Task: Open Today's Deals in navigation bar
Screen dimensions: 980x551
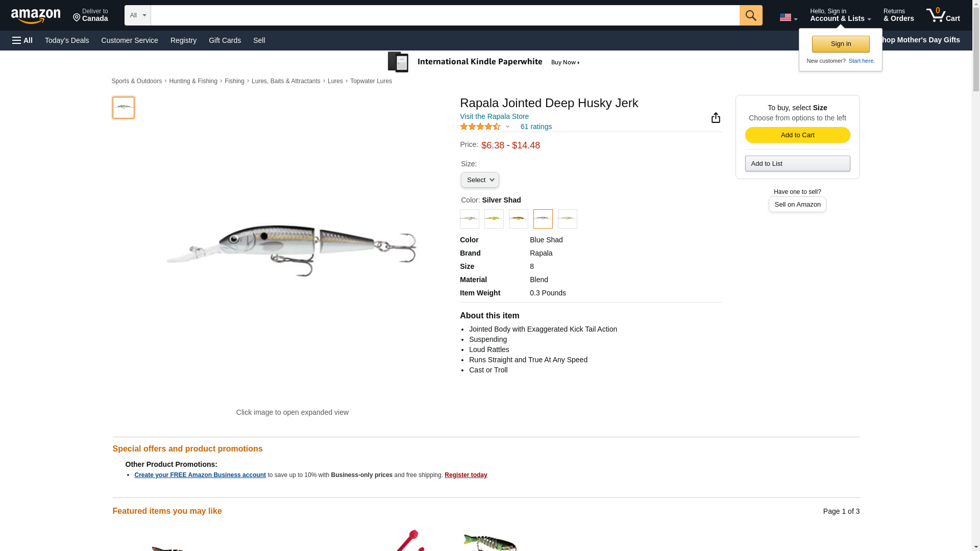Action: pos(67,40)
